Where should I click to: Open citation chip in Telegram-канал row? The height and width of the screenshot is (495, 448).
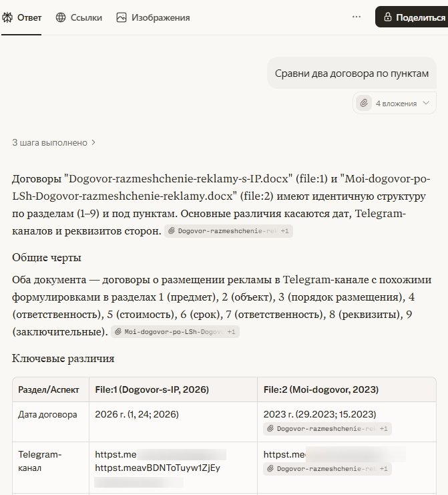pos(327,469)
